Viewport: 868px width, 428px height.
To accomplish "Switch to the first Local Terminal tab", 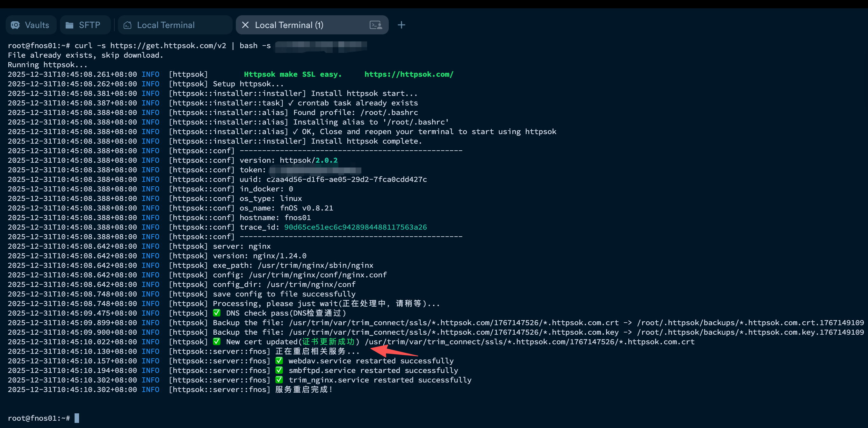I will click(165, 25).
